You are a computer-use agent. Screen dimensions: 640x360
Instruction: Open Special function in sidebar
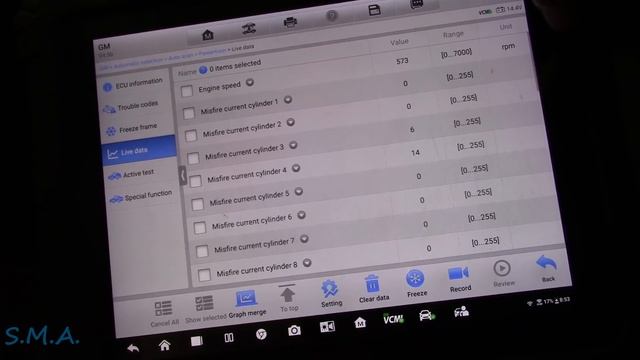142,197
